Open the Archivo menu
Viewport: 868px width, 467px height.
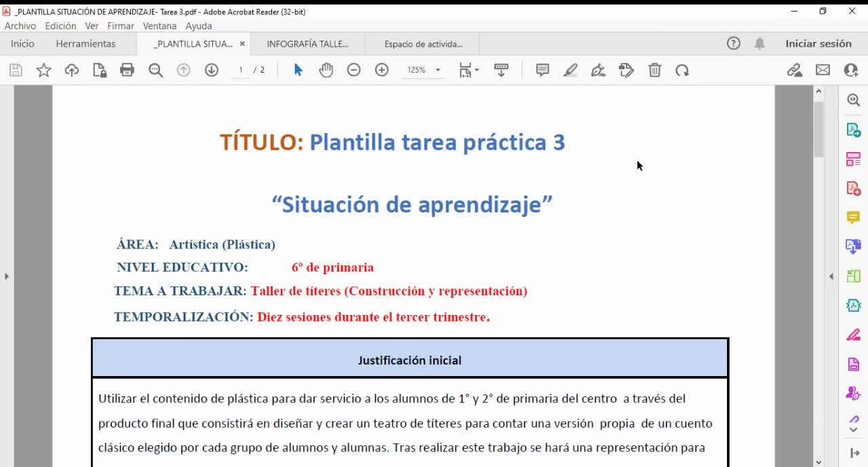click(20, 26)
